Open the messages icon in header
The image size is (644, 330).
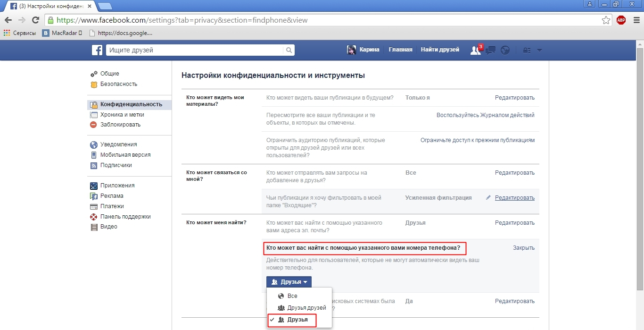coord(490,50)
